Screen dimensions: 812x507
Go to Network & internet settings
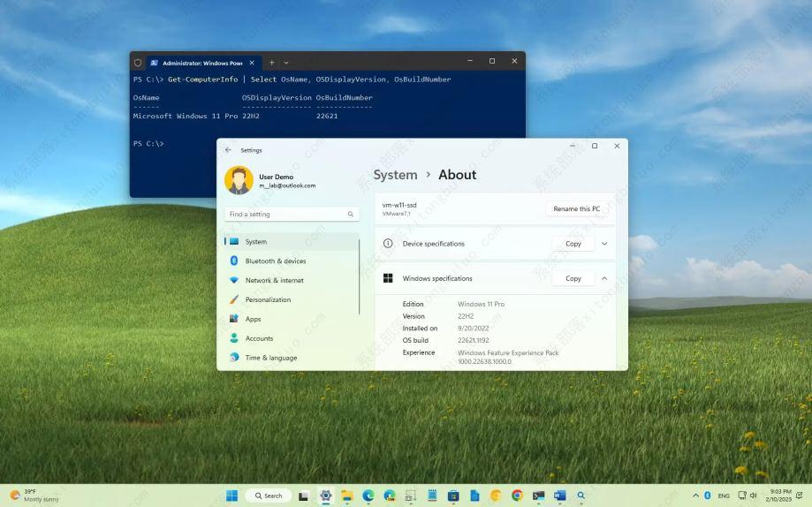pyautogui.click(x=274, y=280)
